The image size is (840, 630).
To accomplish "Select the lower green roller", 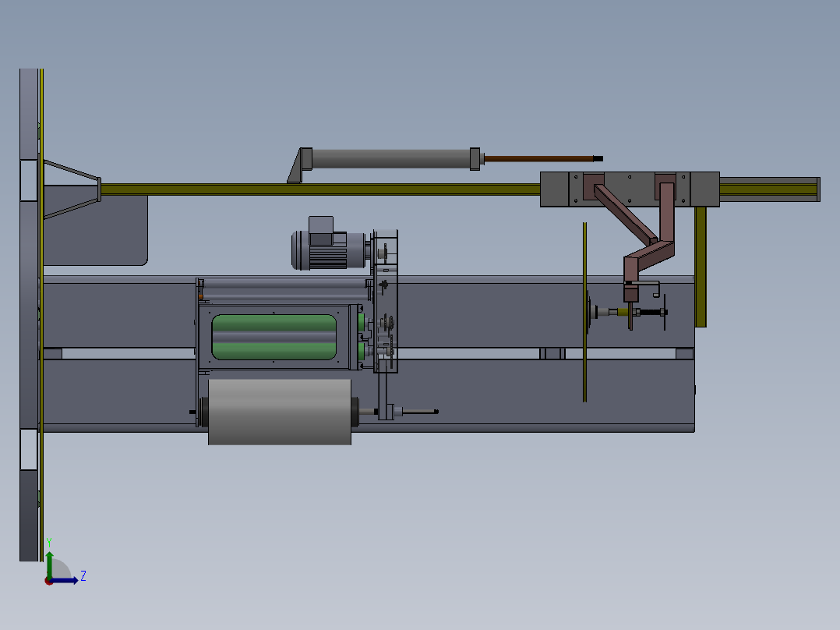I will 274,351.
